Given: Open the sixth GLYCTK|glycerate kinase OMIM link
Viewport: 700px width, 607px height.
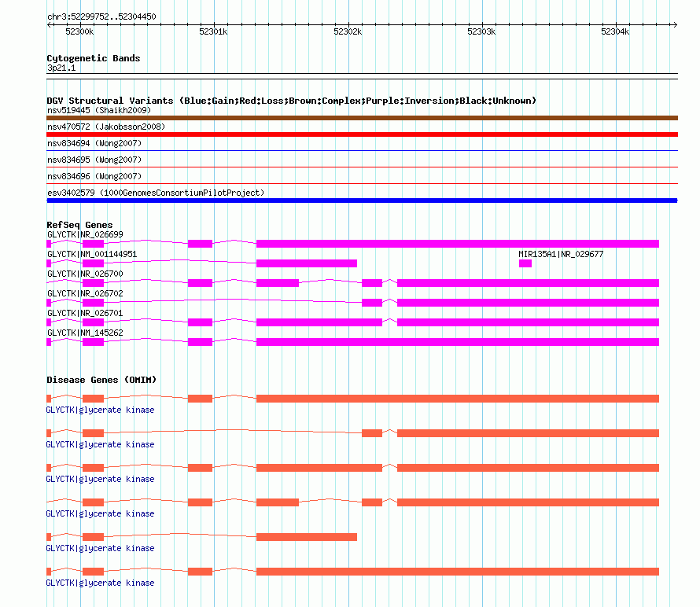Looking at the screenshot, I should click(x=100, y=583).
